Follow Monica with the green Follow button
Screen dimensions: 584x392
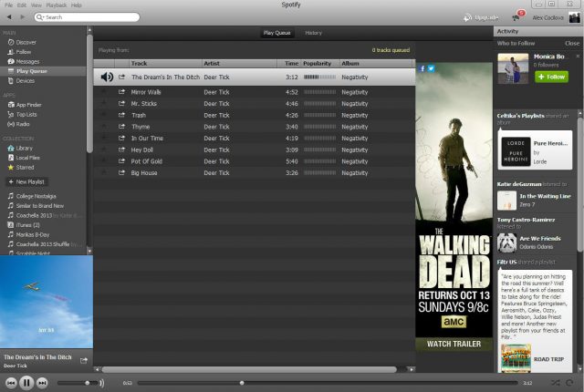tap(551, 77)
